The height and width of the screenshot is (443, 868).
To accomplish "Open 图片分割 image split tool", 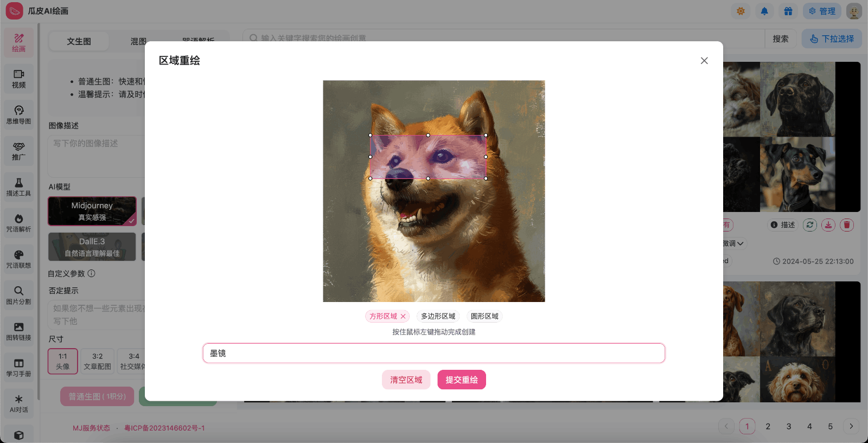I will click(x=18, y=295).
